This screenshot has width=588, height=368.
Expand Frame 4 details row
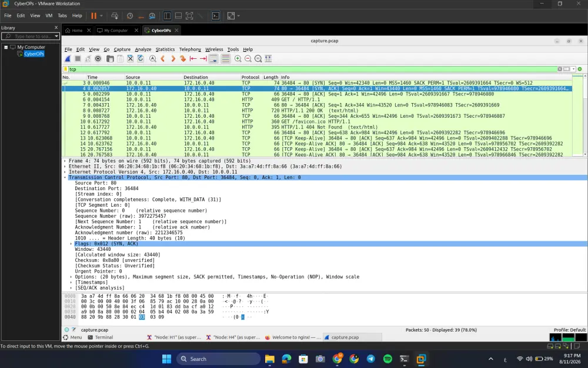[65, 161]
